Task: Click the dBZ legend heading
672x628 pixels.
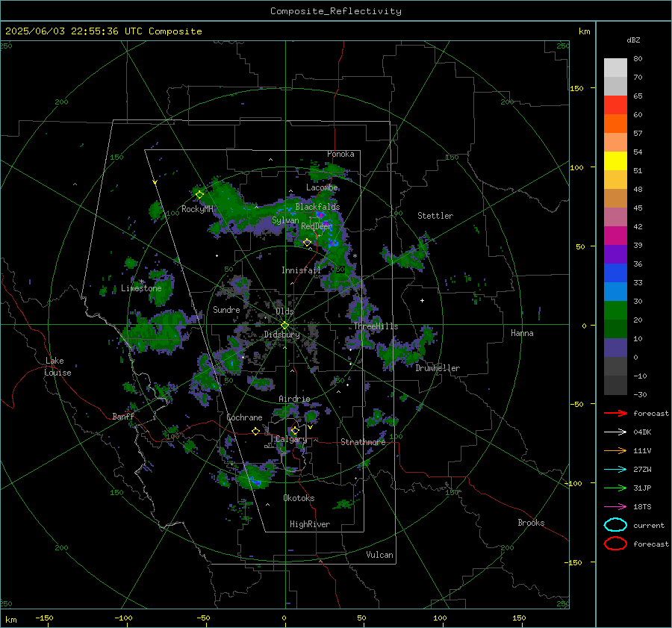Action: (x=633, y=40)
